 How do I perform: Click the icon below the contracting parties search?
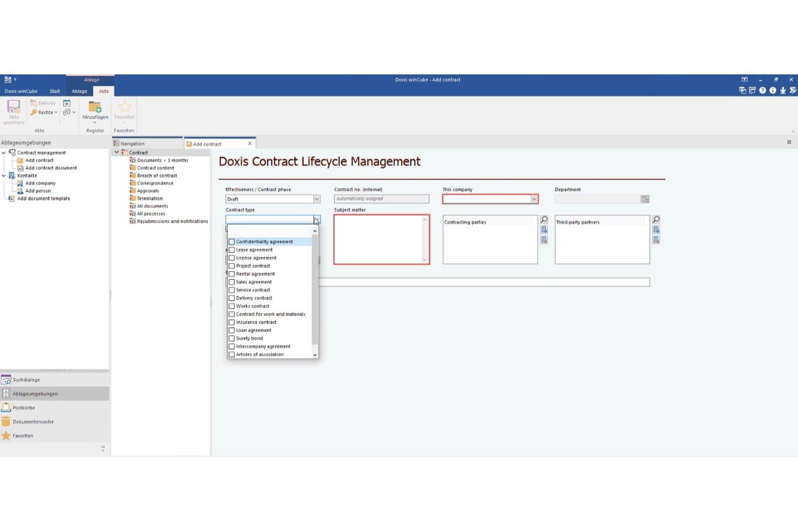(x=544, y=230)
